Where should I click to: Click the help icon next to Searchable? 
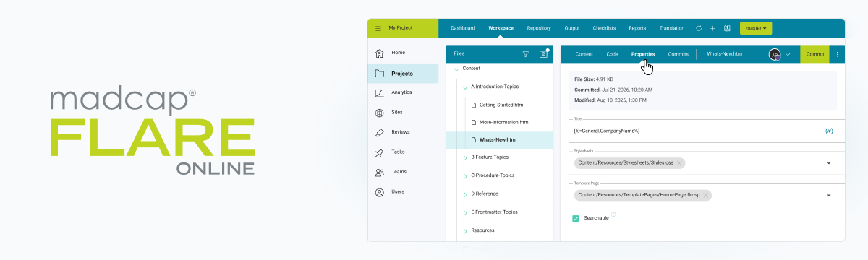613,214
